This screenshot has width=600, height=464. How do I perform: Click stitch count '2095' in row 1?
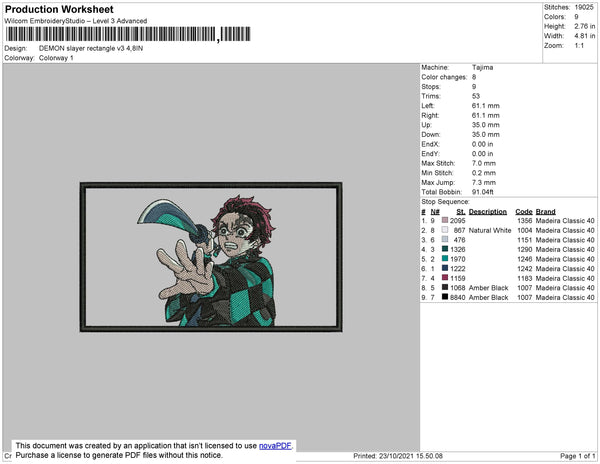pyautogui.click(x=458, y=221)
